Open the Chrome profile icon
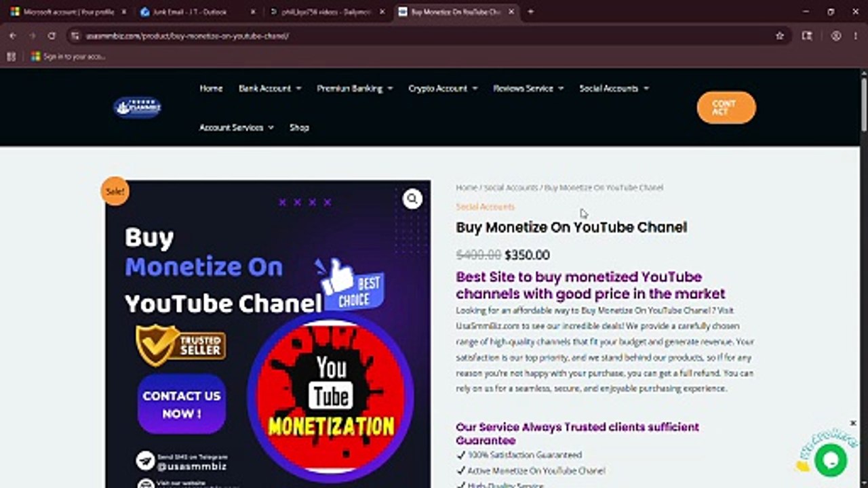The height and width of the screenshot is (488, 868). (x=836, y=35)
